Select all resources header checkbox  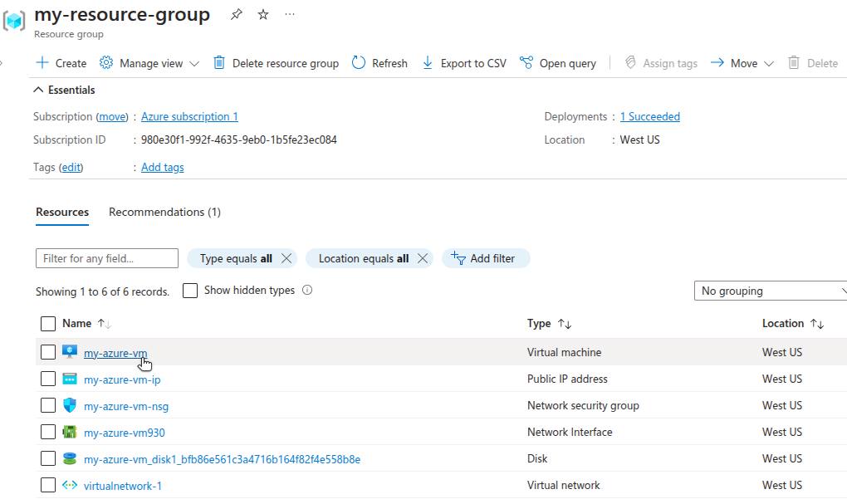click(48, 324)
